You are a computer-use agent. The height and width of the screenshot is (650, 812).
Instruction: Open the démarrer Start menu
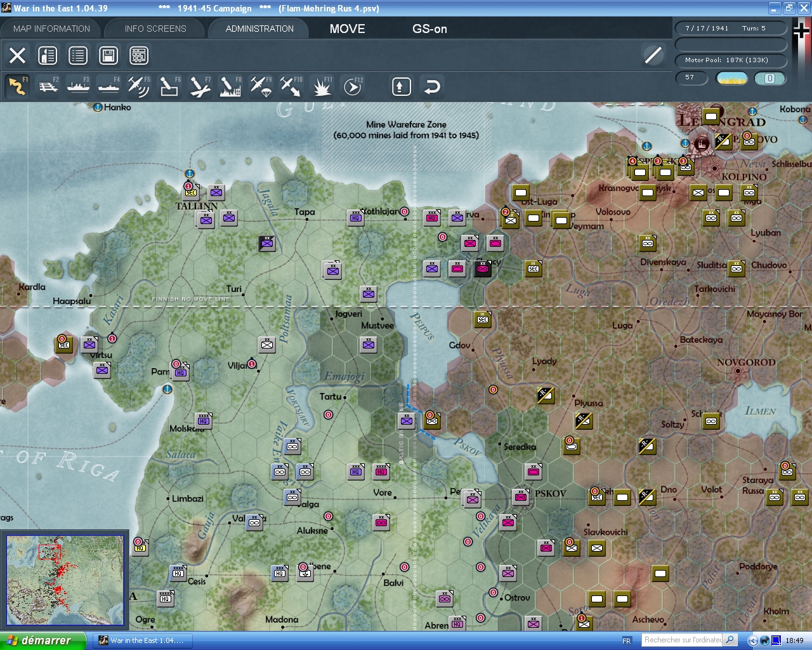click(x=43, y=640)
